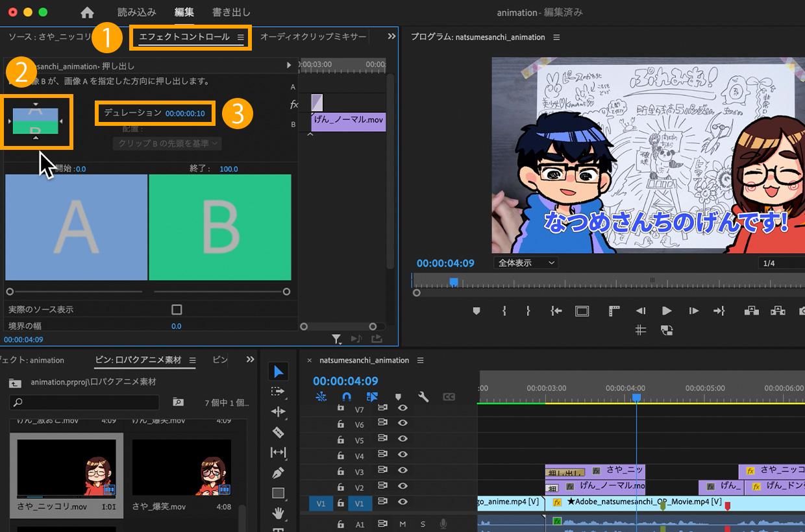
Task: Select the Razor tool
Action: (x=278, y=432)
